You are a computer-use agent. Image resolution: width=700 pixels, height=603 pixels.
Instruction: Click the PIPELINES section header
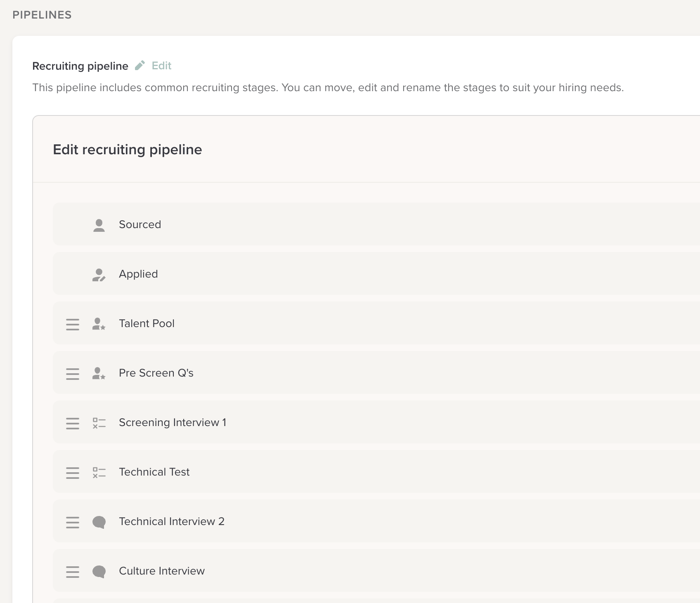click(42, 15)
